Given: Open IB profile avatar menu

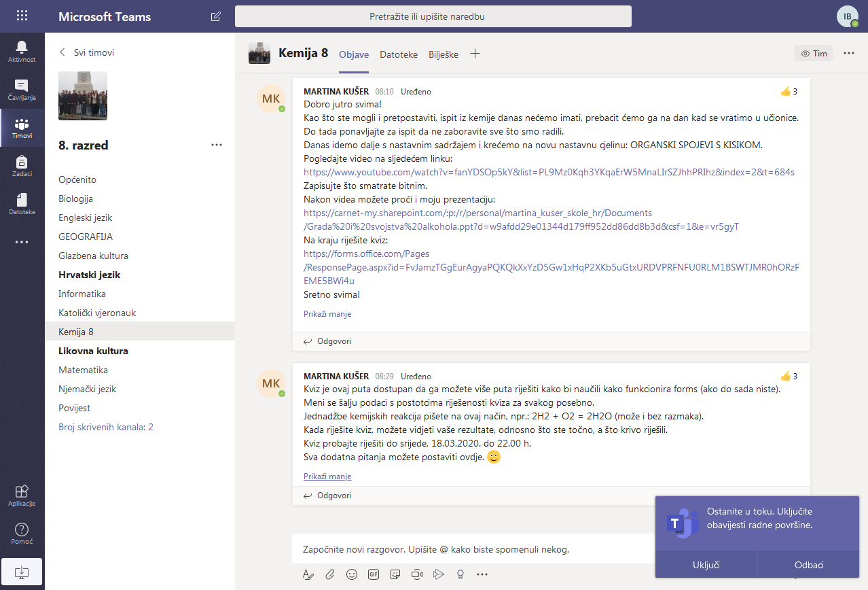Looking at the screenshot, I should tap(847, 16).
